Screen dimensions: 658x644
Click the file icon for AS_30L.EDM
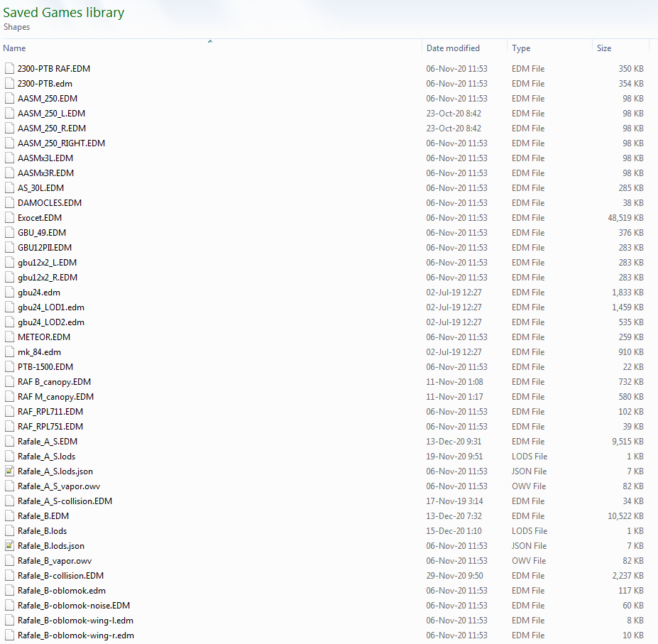[9, 187]
